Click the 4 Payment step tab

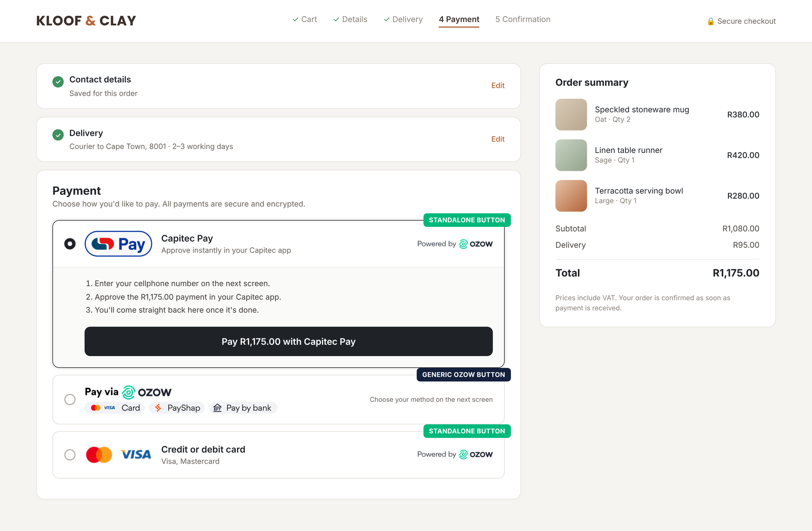[x=459, y=19]
